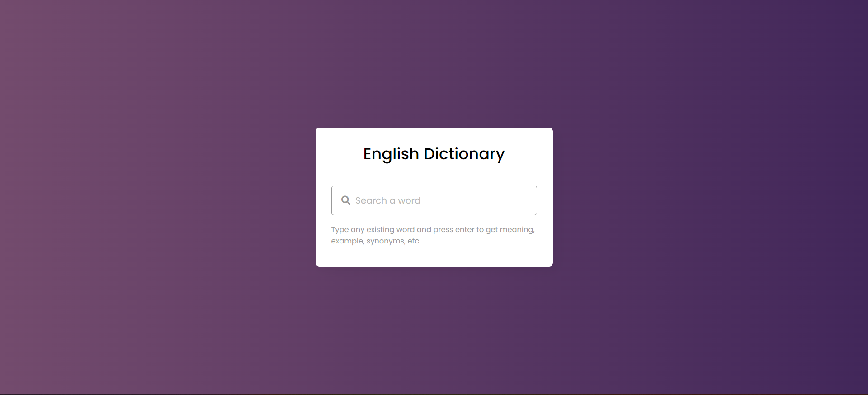Click the "English Dictionary" heading
Screen dimensions: 868x395
pyautogui.click(x=434, y=154)
